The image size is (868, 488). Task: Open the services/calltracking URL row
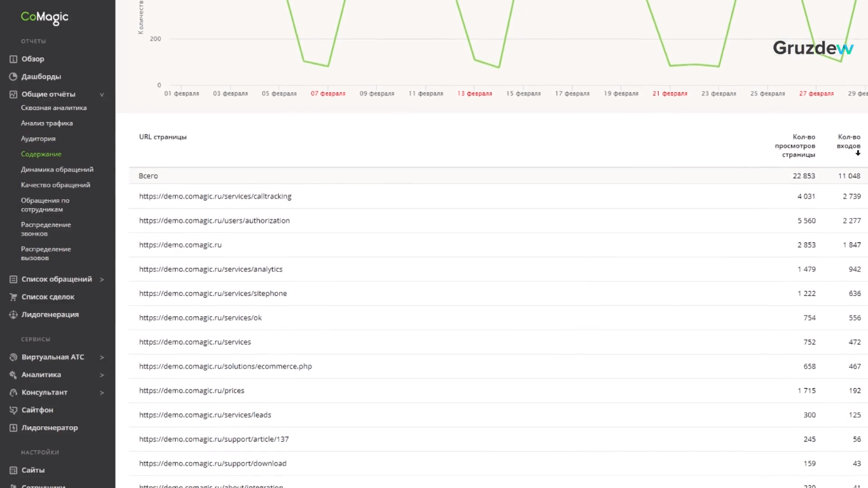click(215, 197)
